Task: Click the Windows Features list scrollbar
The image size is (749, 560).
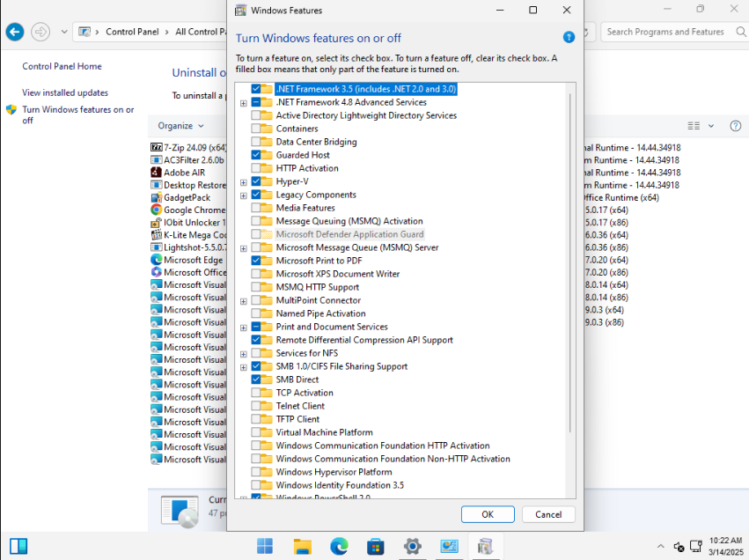Action: [569, 262]
